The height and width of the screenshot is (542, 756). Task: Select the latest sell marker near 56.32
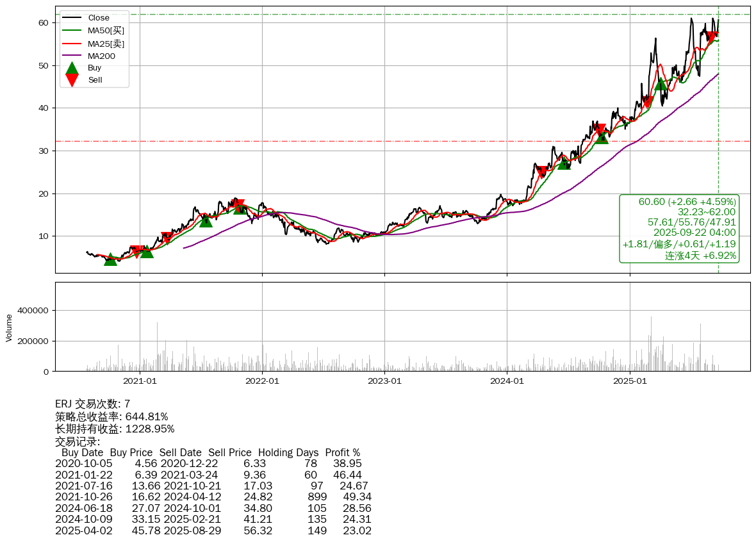[x=711, y=38]
